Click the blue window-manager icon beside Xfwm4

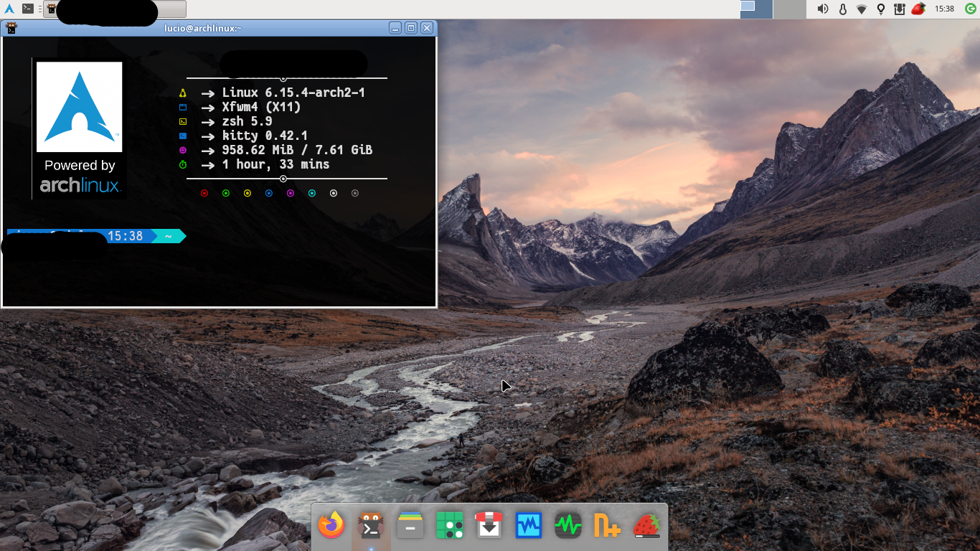183,107
